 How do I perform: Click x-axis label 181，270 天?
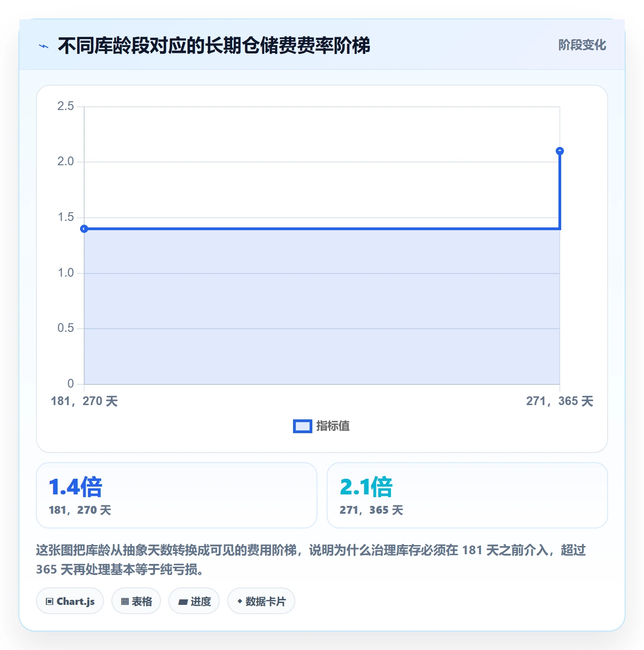pos(84,401)
